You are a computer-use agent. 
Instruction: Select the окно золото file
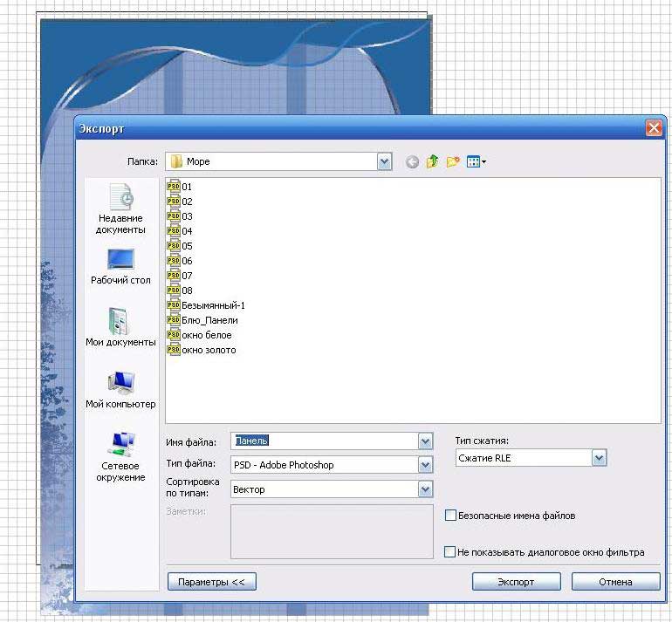click(202, 350)
